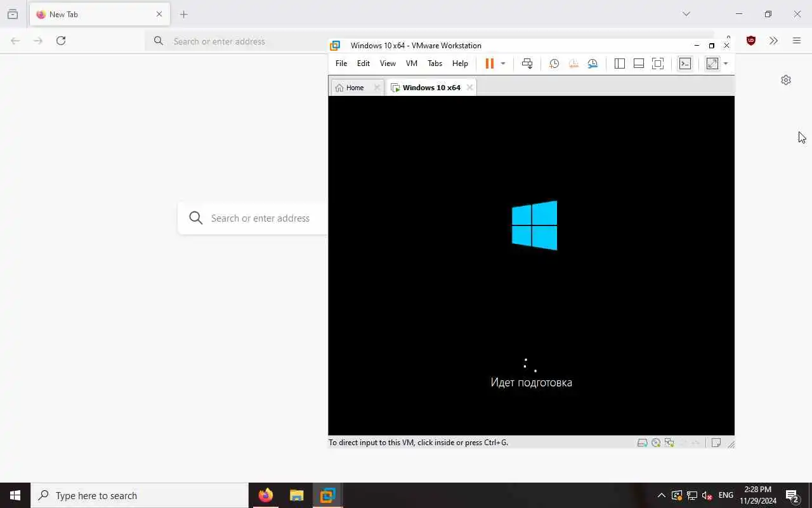Click the taskbar search box
The height and width of the screenshot is (508, 812).
click(140, 495)
